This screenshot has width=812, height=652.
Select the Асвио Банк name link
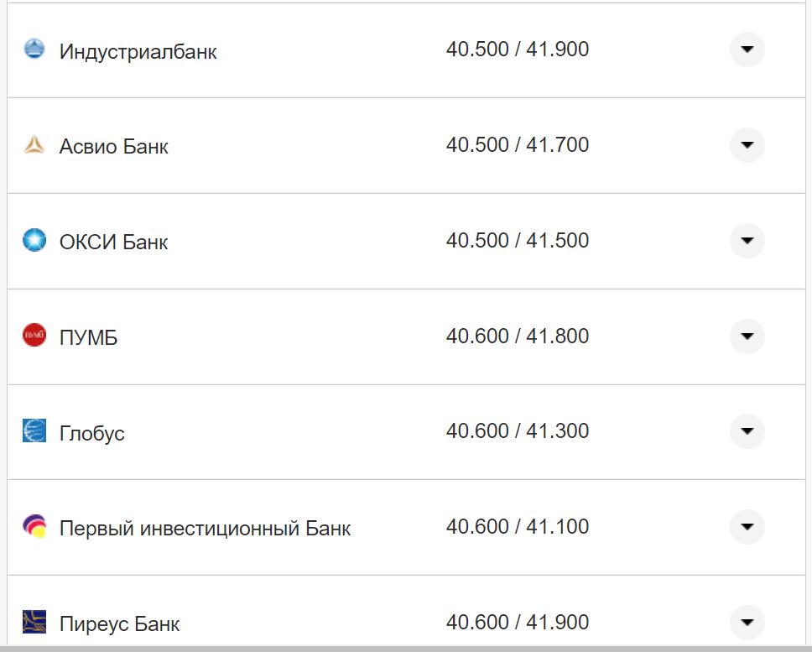pyautogui.click(x=114, y=145)
